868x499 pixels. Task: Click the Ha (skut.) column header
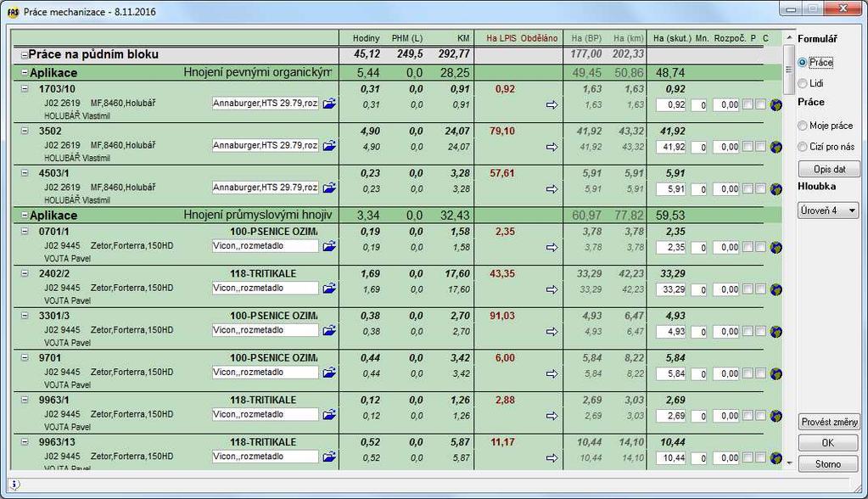click(672, 38)
